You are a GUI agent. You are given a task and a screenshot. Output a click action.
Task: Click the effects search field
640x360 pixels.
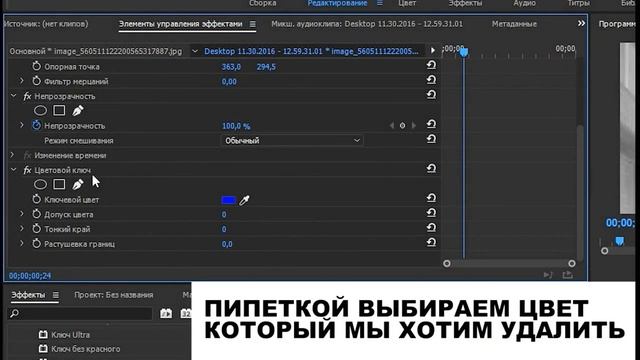click(80, 313)
